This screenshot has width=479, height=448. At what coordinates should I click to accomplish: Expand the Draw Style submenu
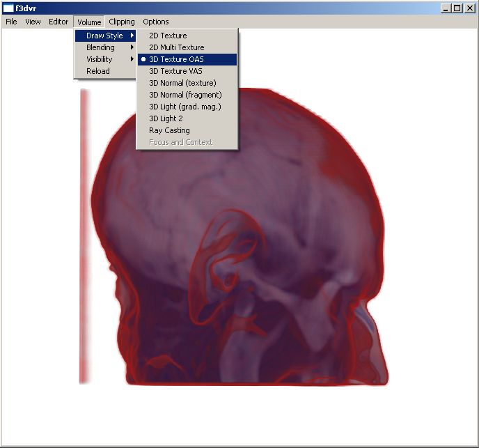click(105, 36)
